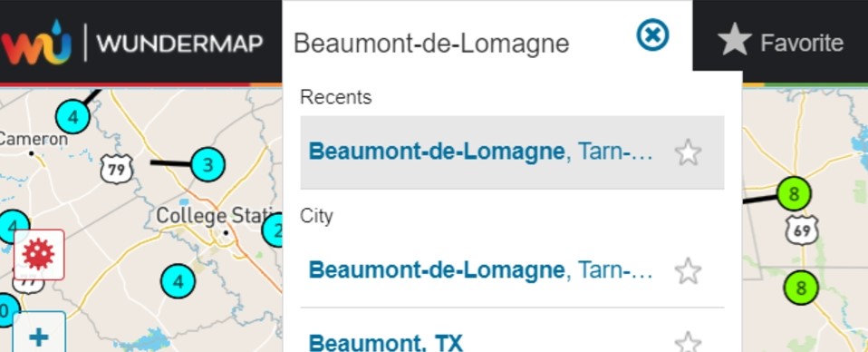Zoom in with the plus button
The width and height of the screenshot is (868, 352).
point(39,336)
